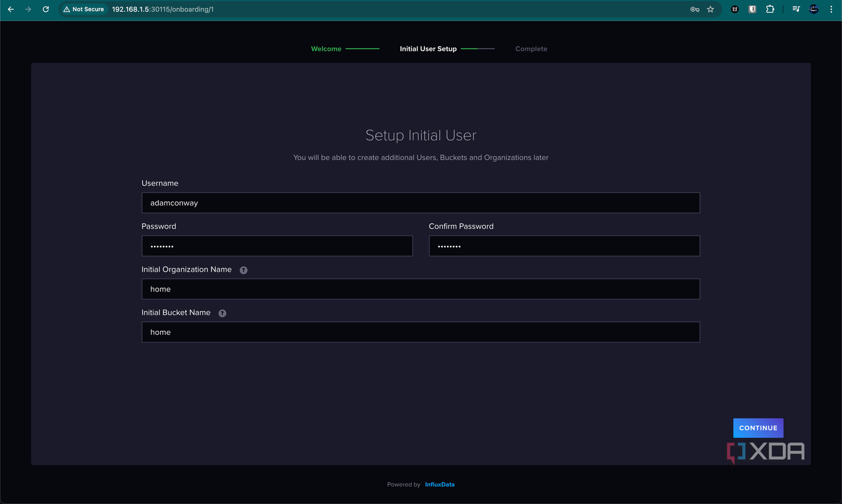
Task: Reload the onboarding page
Action: pyautogui.click(x=45, y=9)
